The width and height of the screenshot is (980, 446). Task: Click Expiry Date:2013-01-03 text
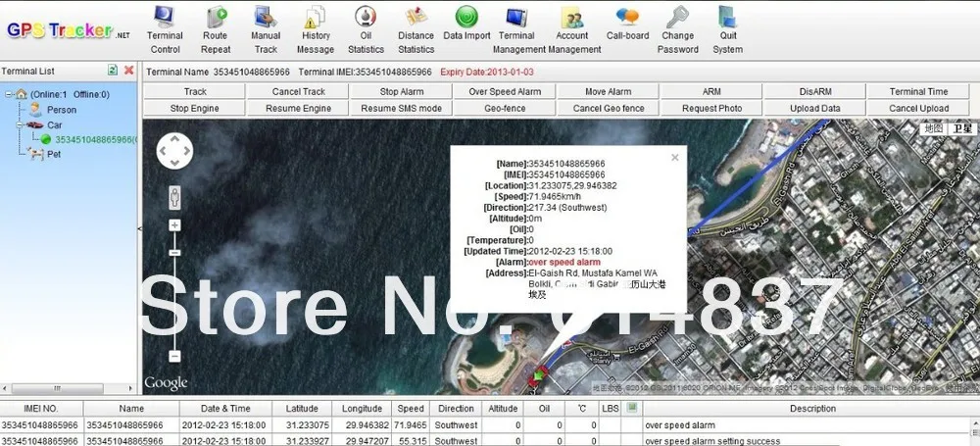click(x=487, y=72)
